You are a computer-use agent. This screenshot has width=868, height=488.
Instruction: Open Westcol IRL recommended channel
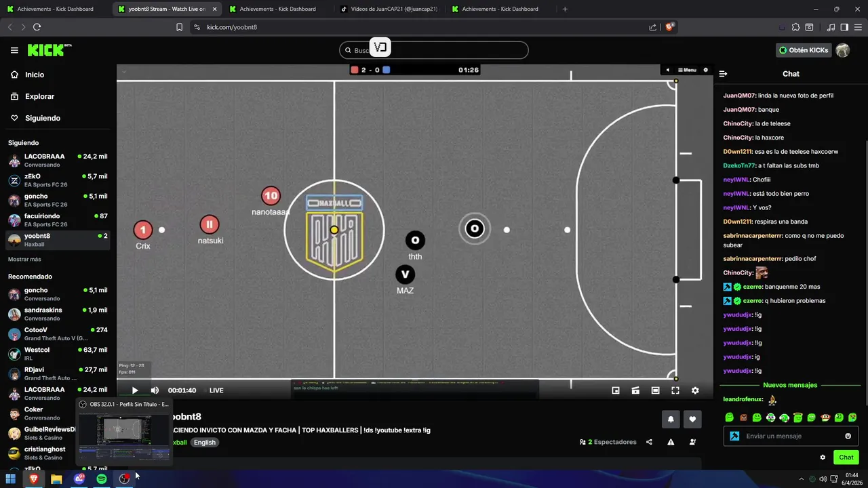58,354
